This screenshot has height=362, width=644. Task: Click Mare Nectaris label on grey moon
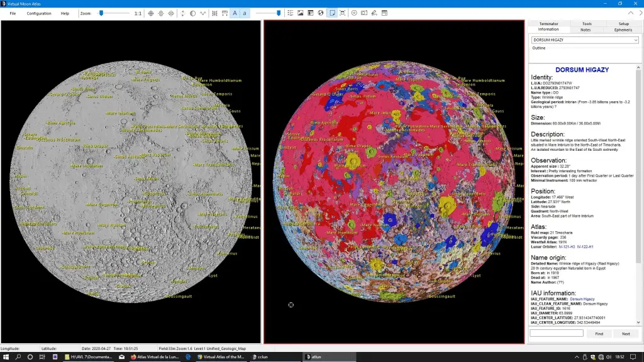pos(213,214)
